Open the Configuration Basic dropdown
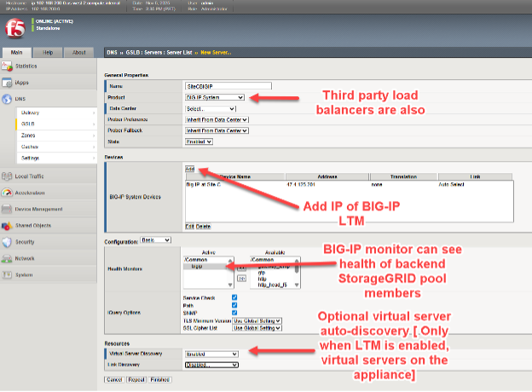Viewport: 532px width, 392px height. pyautogui.click(x=156, y=240)
